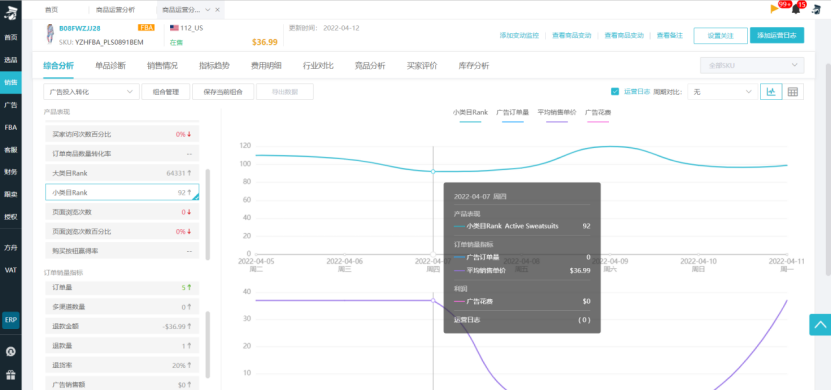The height and width of the screenshot is (391, 831).
Task: Open the 客服 sidebar section
Action: [x=11, y=150]
